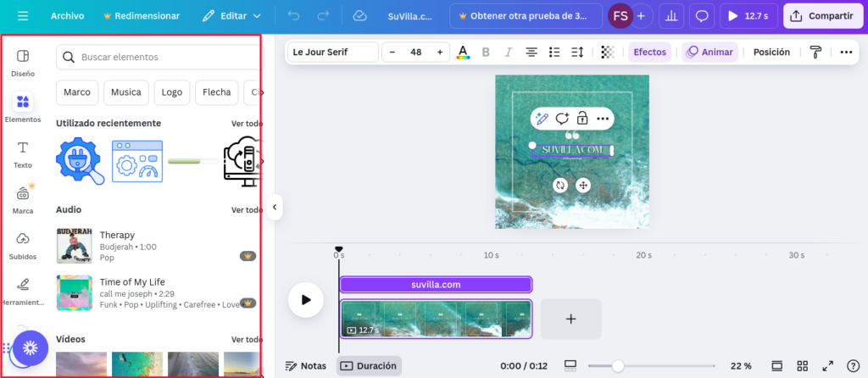The image size is (868, 378).
Task: Open the transparency checkerboard control
Action: 608,52
